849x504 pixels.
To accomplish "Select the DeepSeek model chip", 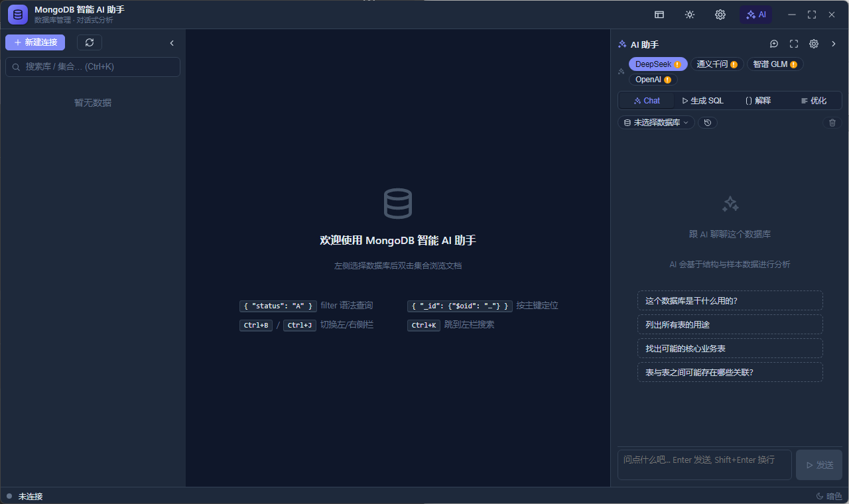I will 658,64.
